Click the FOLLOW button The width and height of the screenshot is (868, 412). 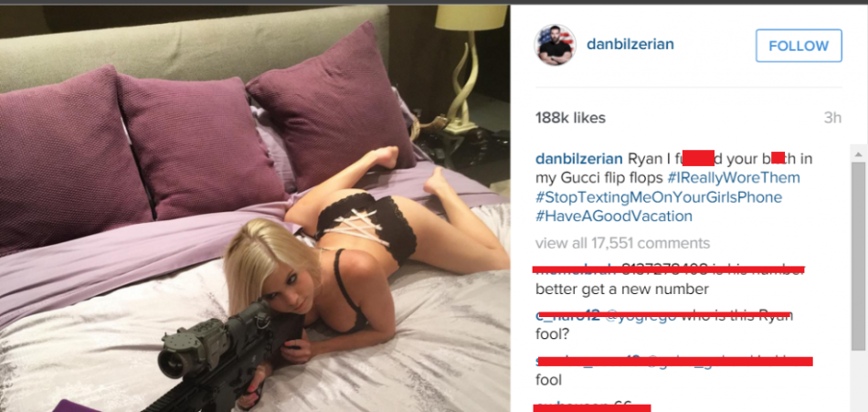[799, 46]
